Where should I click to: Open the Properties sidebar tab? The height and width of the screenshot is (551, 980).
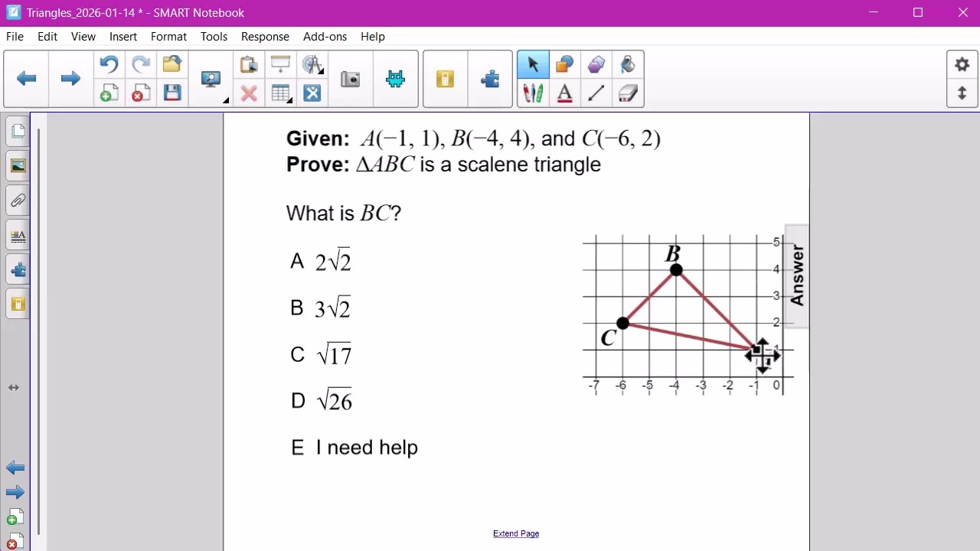[18, 236]
